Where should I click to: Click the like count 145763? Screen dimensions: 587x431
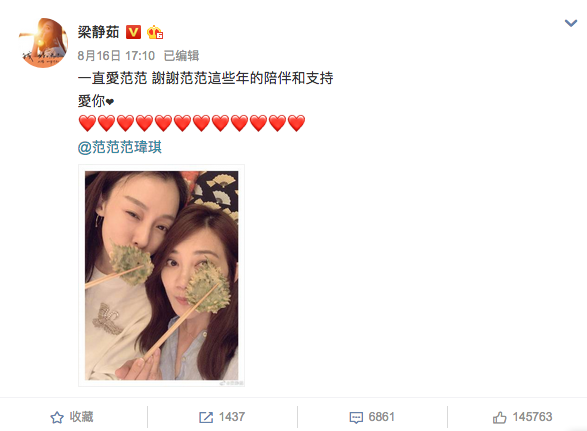coord(532,417)
